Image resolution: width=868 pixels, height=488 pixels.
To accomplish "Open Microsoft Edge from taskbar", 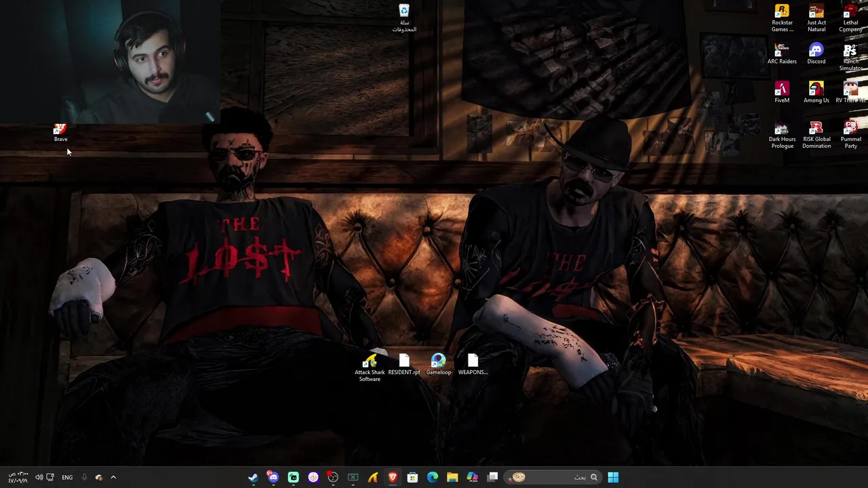I will (x=433, y=477).
